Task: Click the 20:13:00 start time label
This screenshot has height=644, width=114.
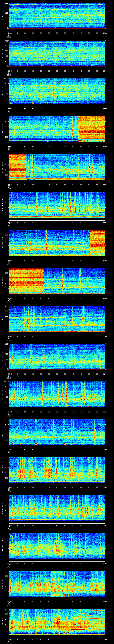Action: (9, 109)
